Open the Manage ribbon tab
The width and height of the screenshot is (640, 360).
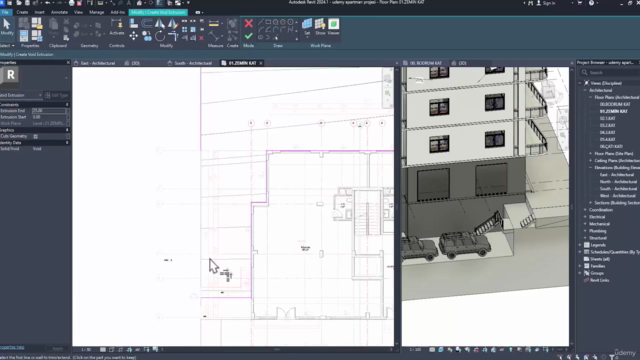pos(96,12)
